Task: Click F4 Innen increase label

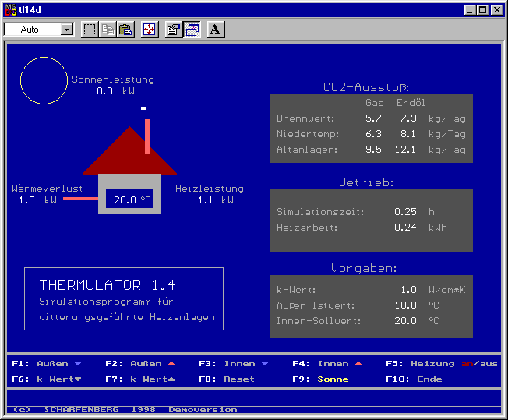Action: [327, 364]
